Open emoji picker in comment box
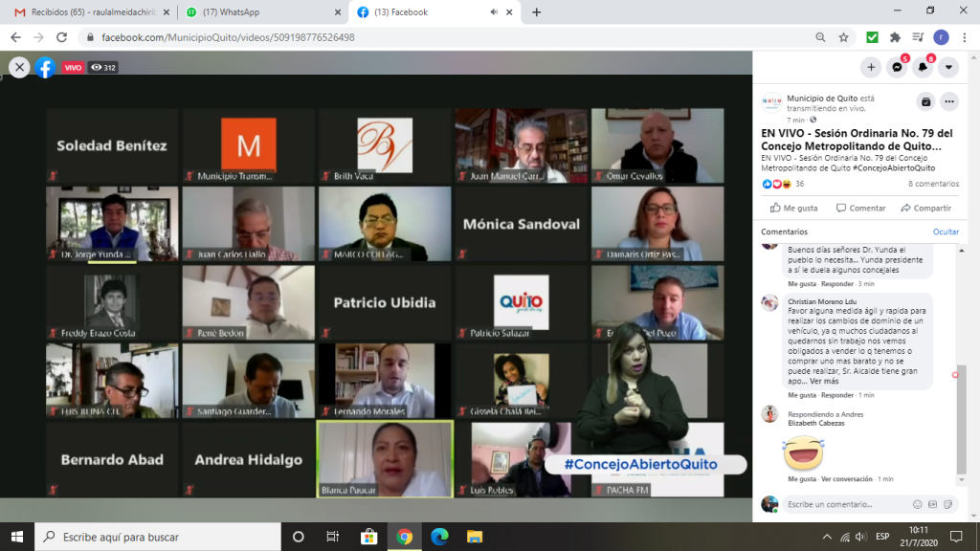Screen dimensions: 980x551 [917, 504]
